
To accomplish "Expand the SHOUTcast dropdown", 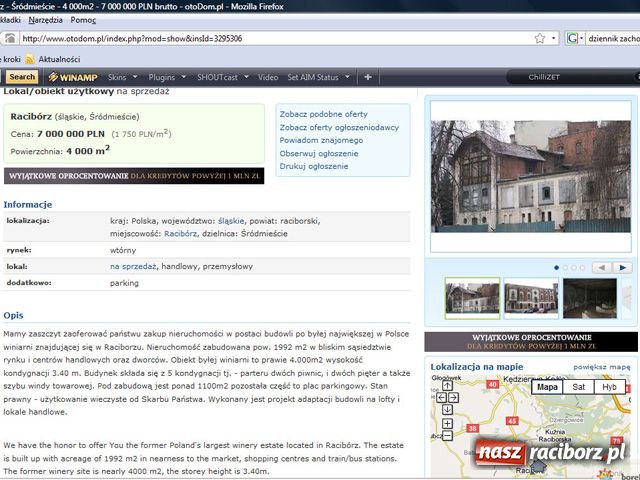I will 222,77.
